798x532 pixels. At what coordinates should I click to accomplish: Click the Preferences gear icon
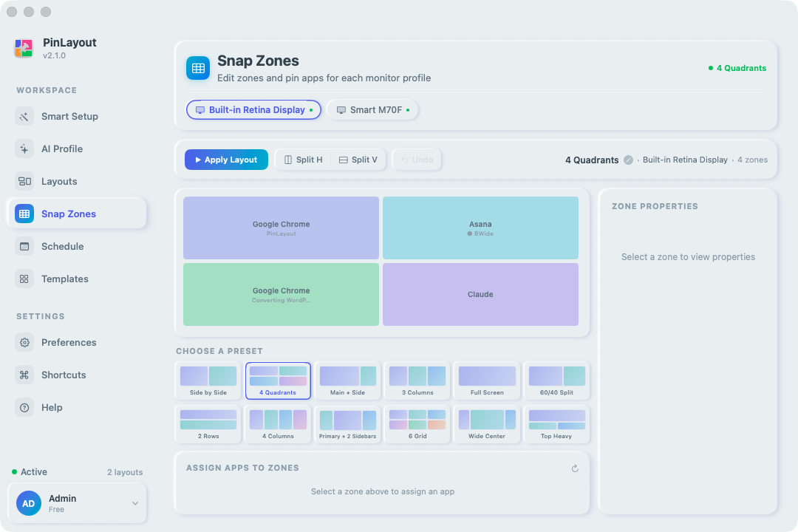[x=24, y=343]
